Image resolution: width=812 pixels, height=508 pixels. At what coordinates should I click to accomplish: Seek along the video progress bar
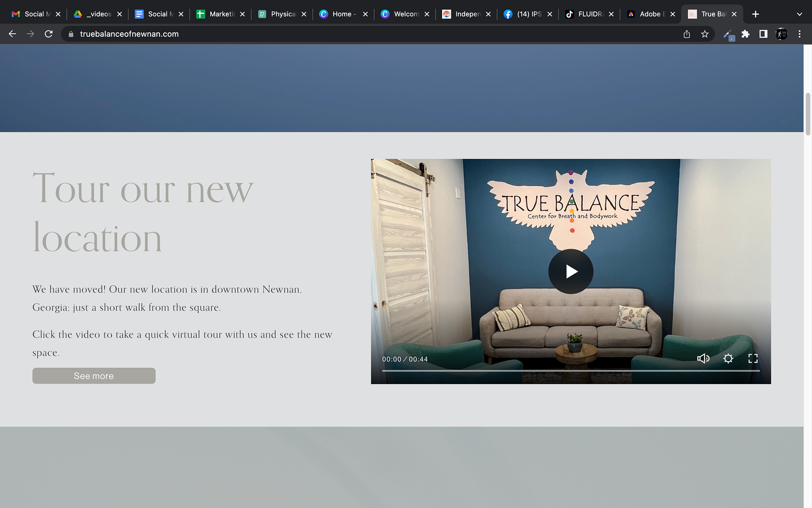pyautogui.click(x=571, y=371)
